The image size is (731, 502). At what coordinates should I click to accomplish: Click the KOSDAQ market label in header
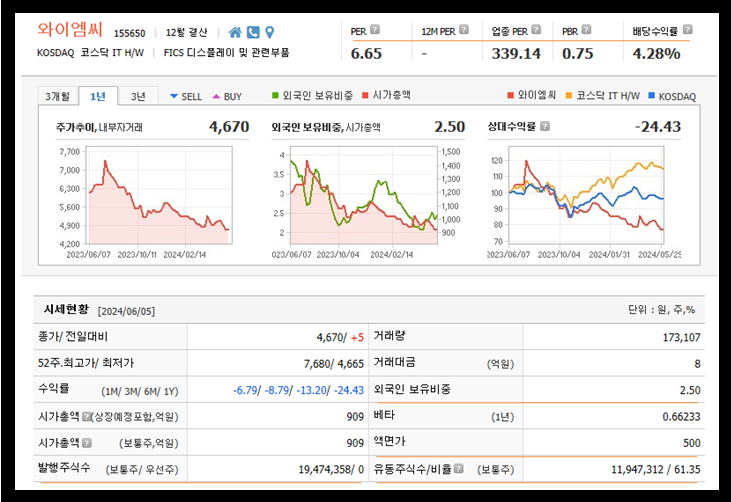(x=55, y=53)
